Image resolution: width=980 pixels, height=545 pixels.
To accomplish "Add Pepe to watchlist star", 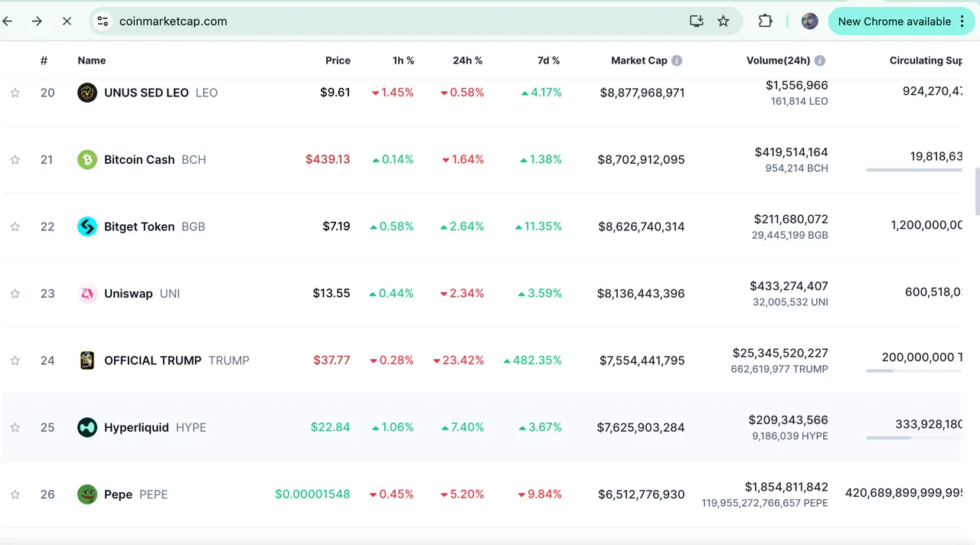I will [15, 494].
